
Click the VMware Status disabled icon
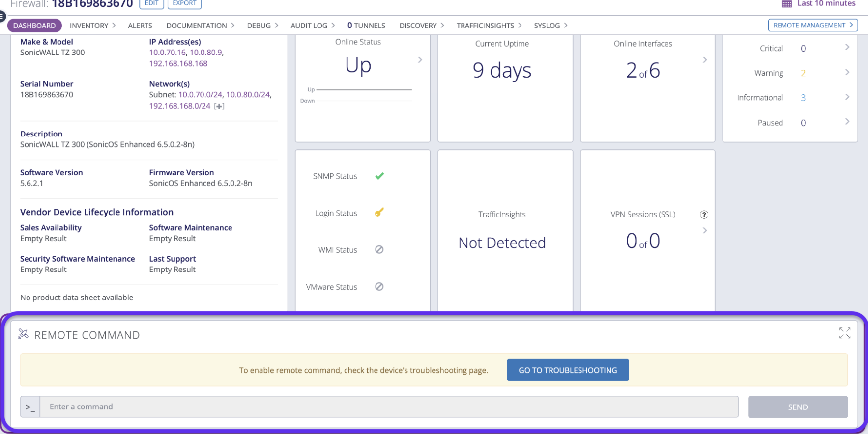pos(379,286)
